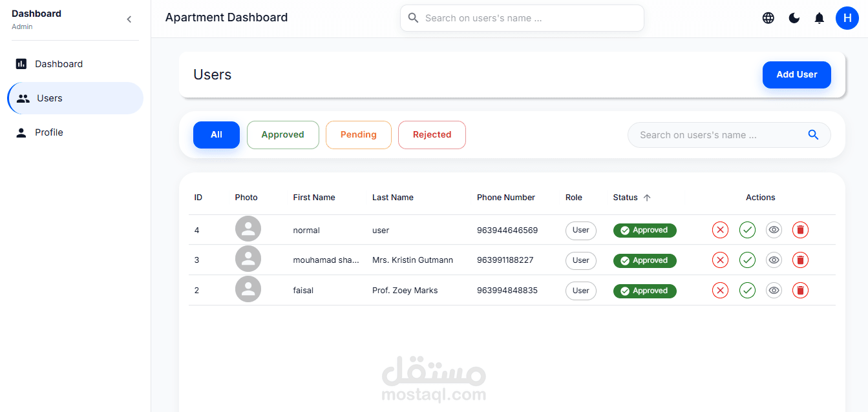The width and height of the screenshot is (868, 412).
Task: Click the first name "faisal"
Action: 303,291
